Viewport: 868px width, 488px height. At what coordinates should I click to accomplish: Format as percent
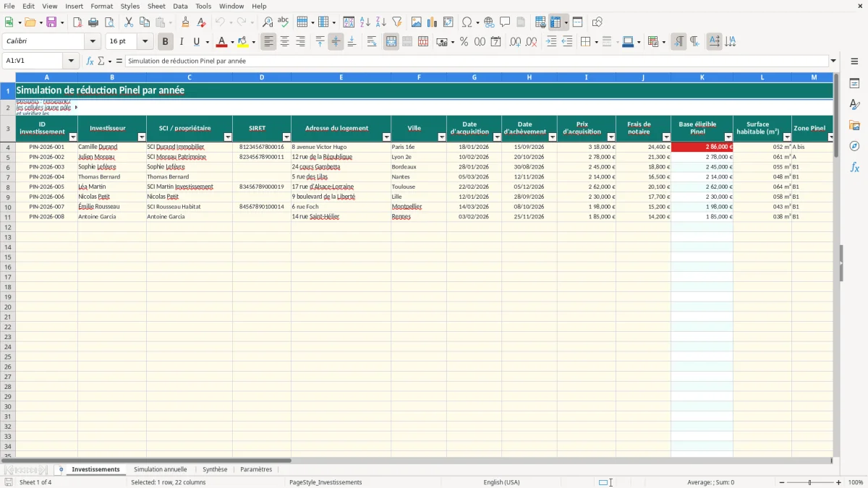tap(464, 42)
